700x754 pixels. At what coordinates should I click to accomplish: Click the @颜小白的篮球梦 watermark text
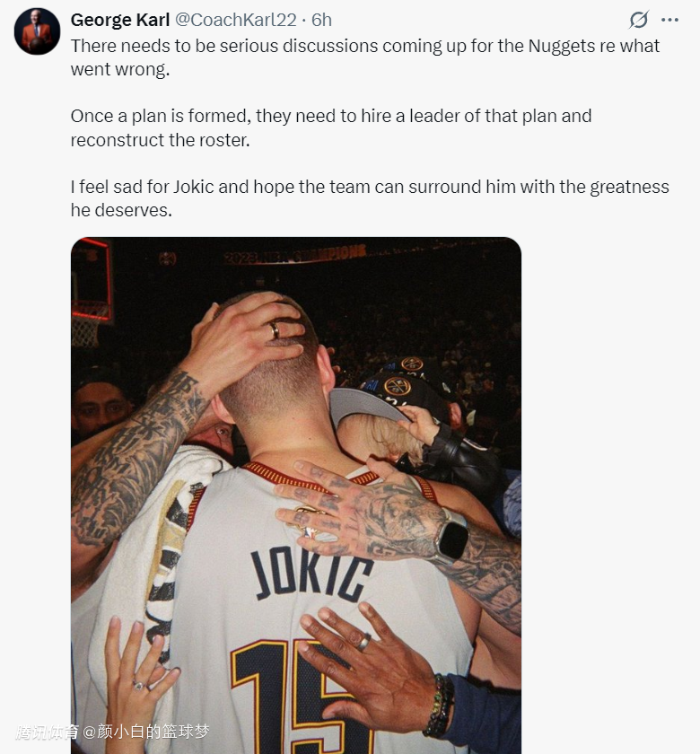(x=146, y=732)
